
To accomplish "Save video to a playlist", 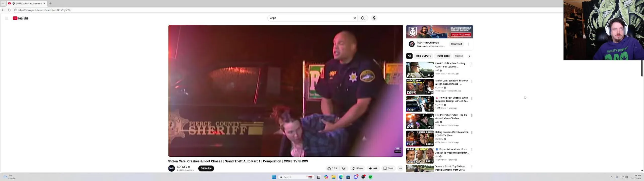I will [388, 168].
